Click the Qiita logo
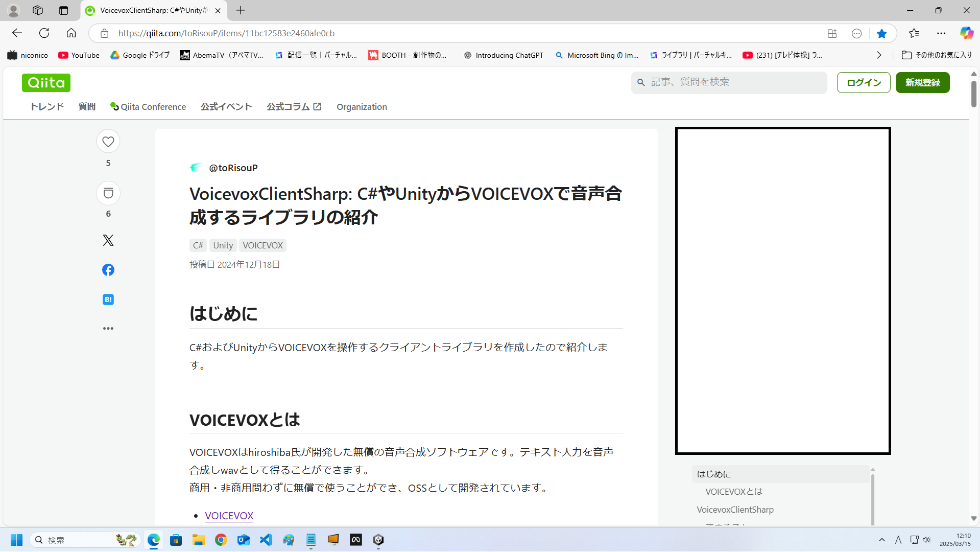 46,83
